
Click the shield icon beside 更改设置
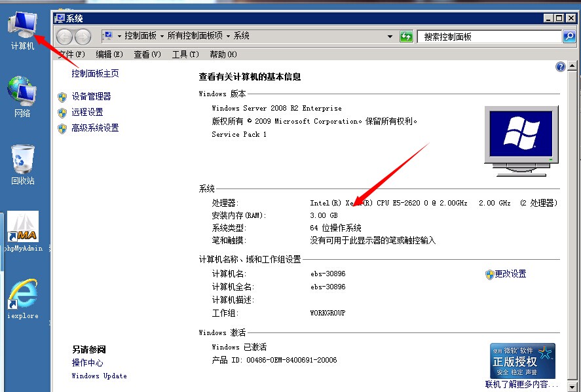click(x=489, y=274)
